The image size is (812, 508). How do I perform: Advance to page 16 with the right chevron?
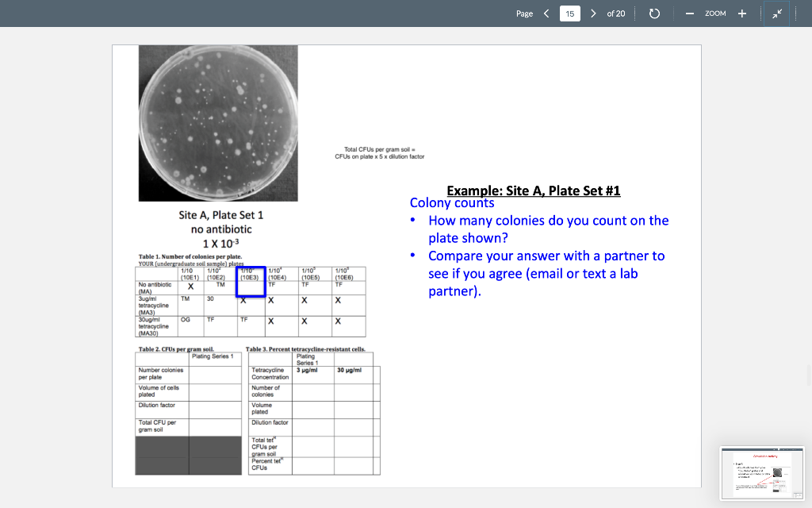(593, 13)
